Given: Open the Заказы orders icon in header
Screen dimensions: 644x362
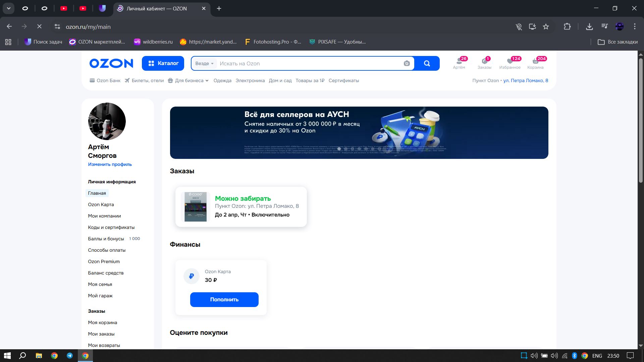Looking at the screenshot, I should [484, 63].
